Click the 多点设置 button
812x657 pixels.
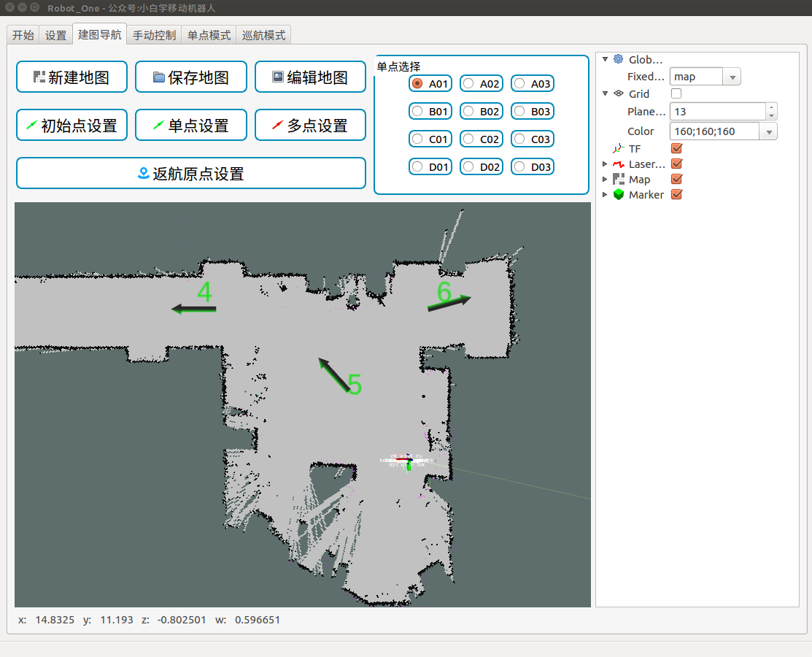(310, 125)
